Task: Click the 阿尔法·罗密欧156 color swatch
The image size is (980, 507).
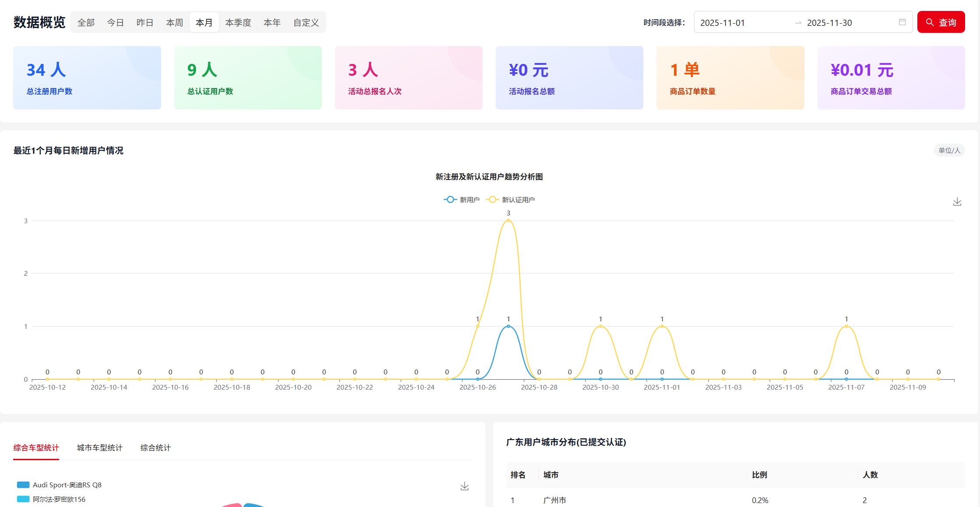Action: (22, 499)
